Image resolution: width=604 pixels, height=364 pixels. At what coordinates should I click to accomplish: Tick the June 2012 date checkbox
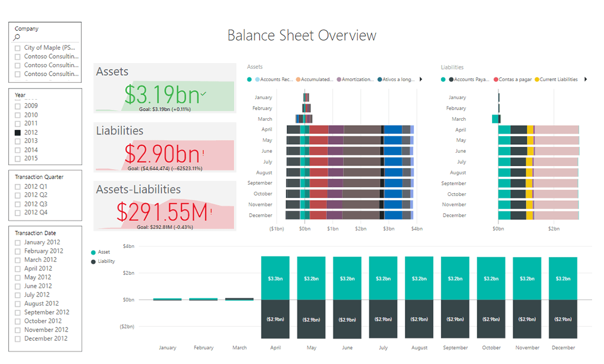point(17,287)
